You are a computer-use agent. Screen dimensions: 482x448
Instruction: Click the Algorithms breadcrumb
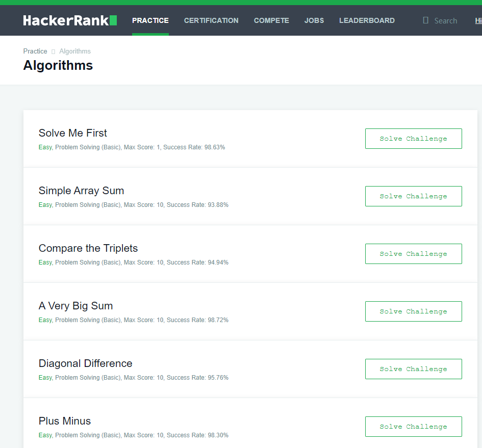pos(75,51)
